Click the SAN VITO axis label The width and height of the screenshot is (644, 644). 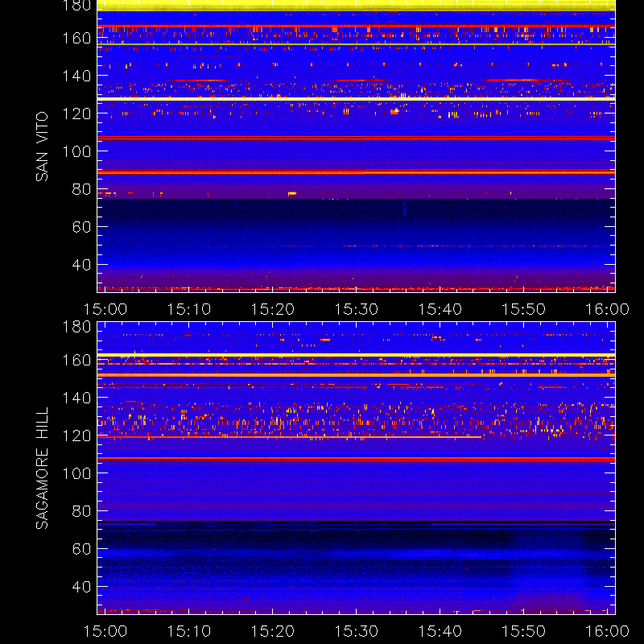pyautogui.click(x=42, y=147)
